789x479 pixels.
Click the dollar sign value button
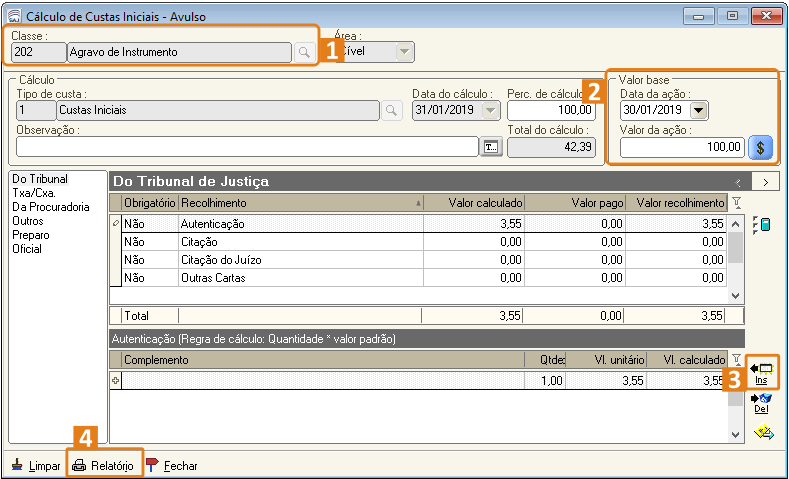coord(761,147)
